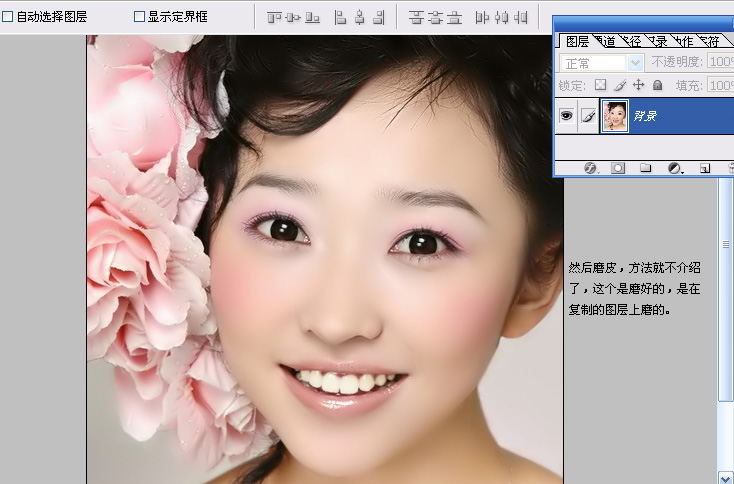Add a layer mask
The height and width of the screenshot is (484, 734).
[618, 168]
